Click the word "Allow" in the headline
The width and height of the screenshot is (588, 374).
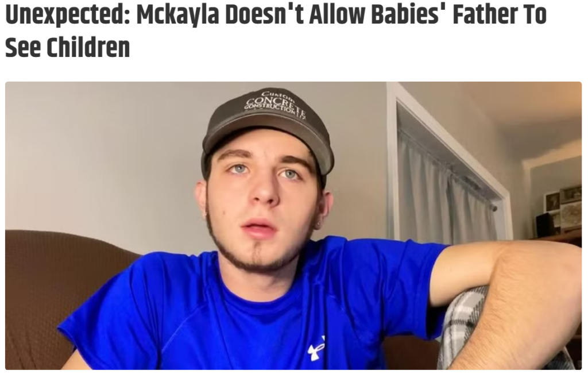point(336,14)
